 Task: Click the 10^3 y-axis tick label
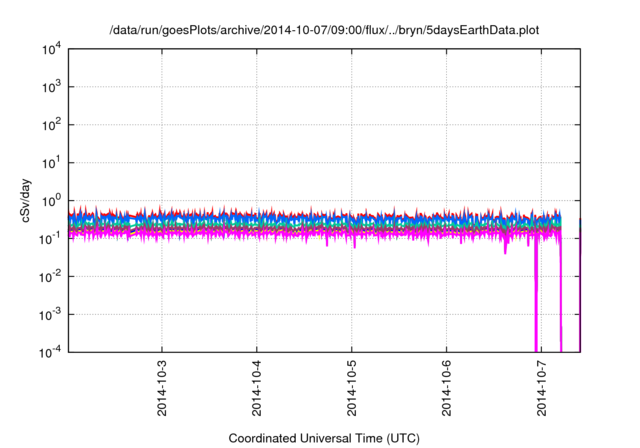[51, 87]
